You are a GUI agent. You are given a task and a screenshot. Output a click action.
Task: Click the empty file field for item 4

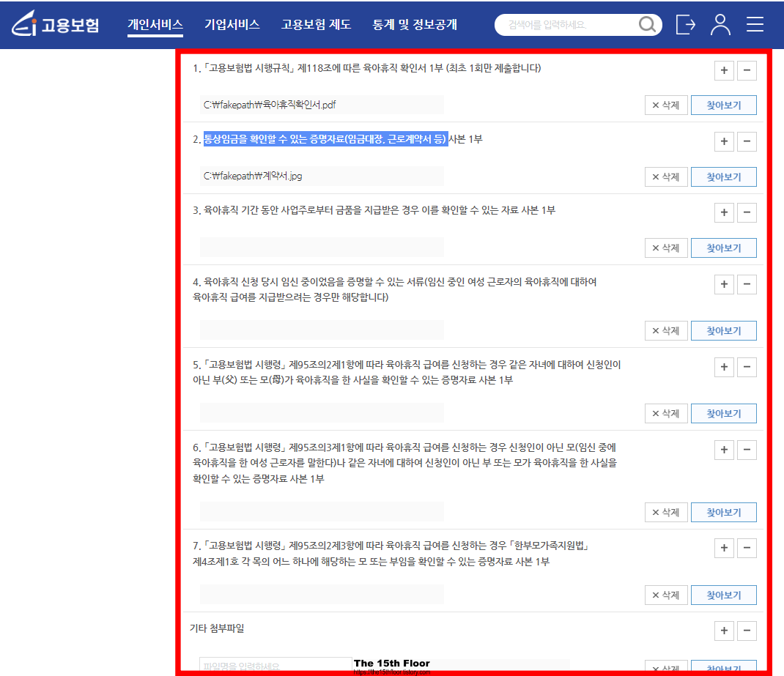pos(322,330)
